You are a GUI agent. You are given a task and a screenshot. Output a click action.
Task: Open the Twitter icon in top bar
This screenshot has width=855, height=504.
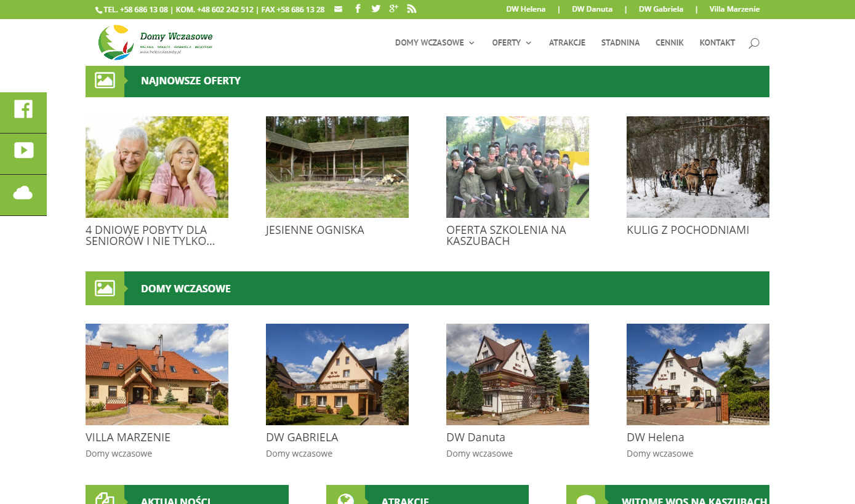[x=375, y=9]
